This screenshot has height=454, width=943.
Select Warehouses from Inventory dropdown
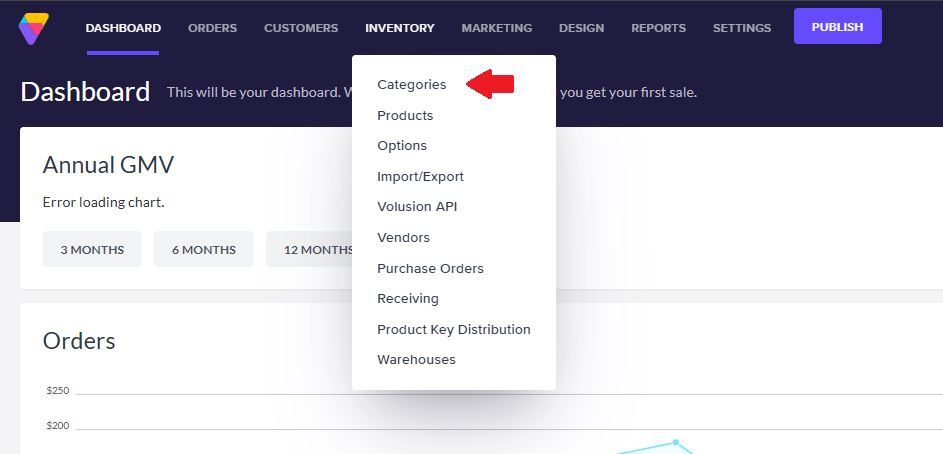[416, 360]
